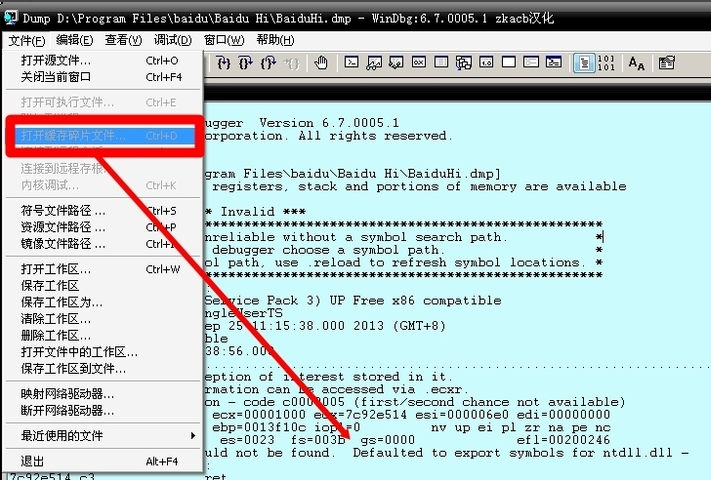The height and width of the screenshot is (480, 711).
Task: Choose 退出 menu entry
Action: click(x=103, y=461)
